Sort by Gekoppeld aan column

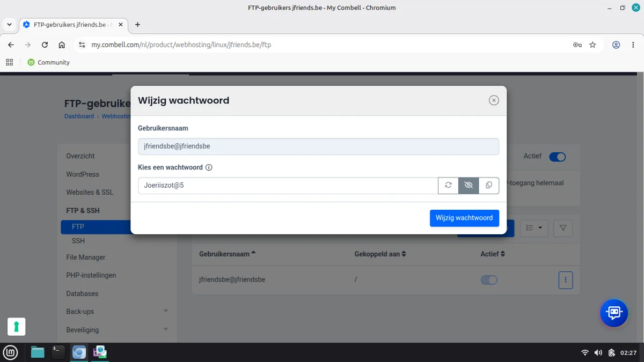[x=380, y=254]
